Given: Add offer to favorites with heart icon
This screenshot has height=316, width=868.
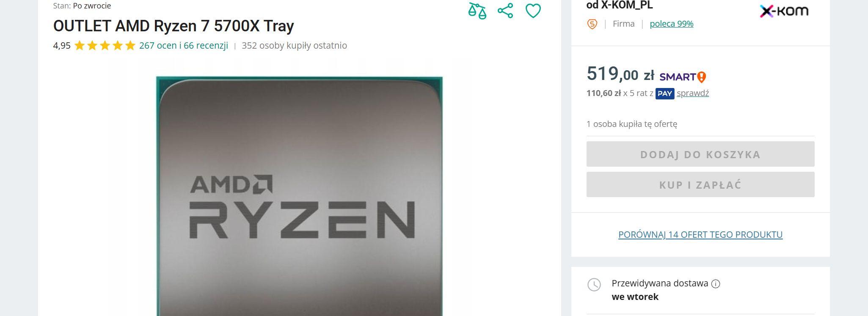Looking at the screenshot, I should 533,11.
